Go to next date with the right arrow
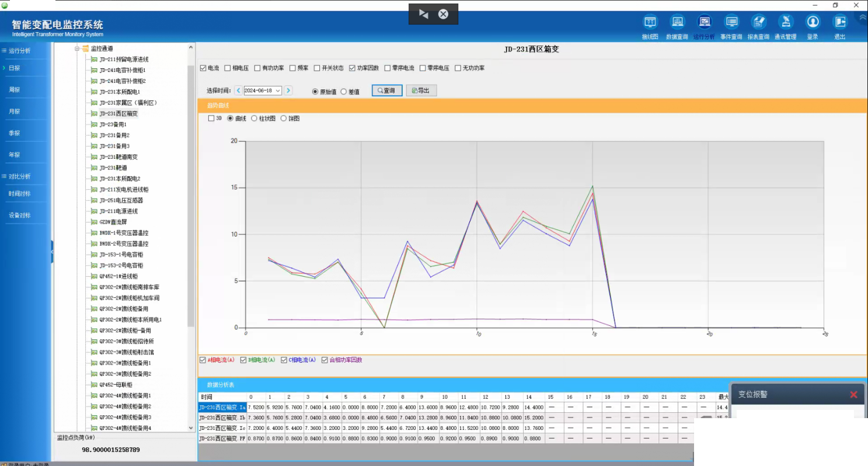The height and width of the screenshot is (466, 868). point(288,91)
